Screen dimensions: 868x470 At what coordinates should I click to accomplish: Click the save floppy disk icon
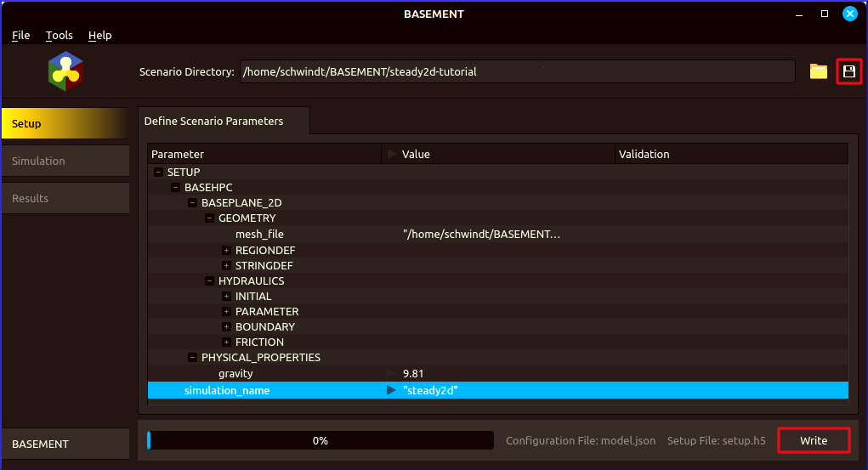point(848,72)
